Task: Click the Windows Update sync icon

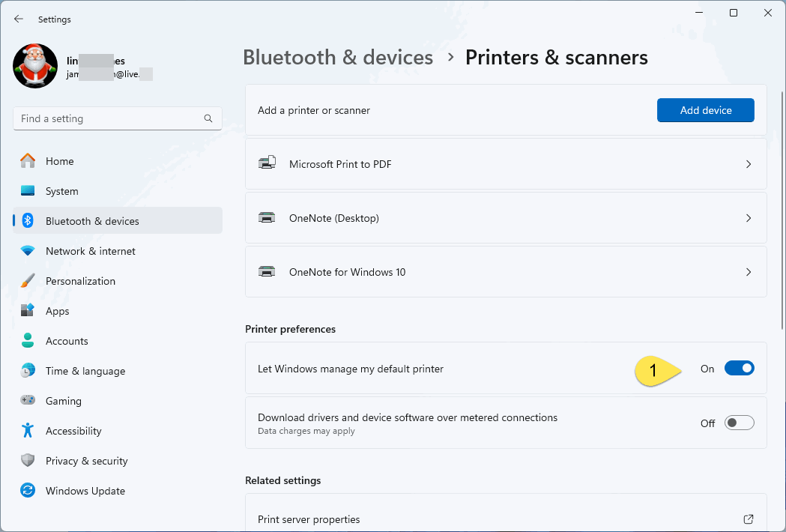Action: coord(28,490)
